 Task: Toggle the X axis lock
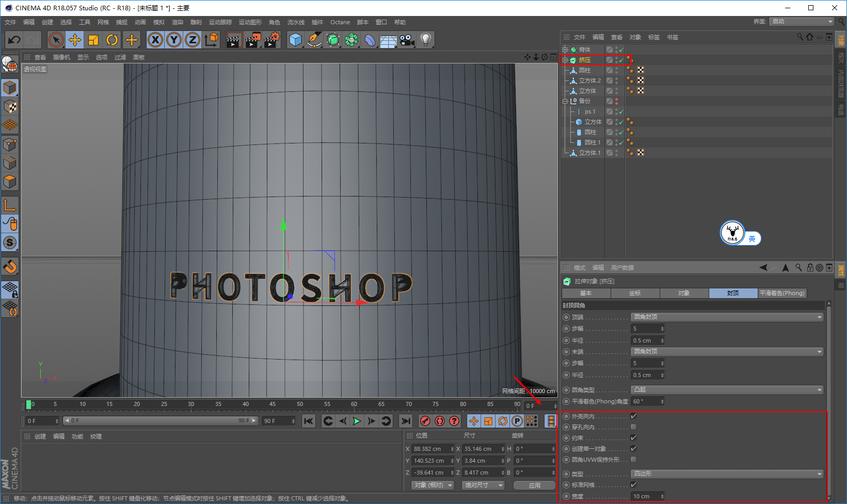pyautogui.click(x=155, y=40)
